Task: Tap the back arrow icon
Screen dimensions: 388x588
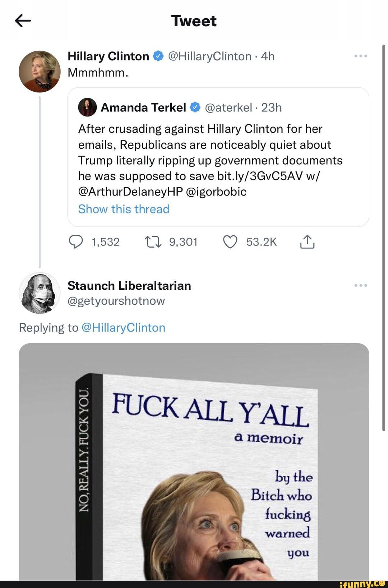Action: pyautogui.click(x=23, y=21)
